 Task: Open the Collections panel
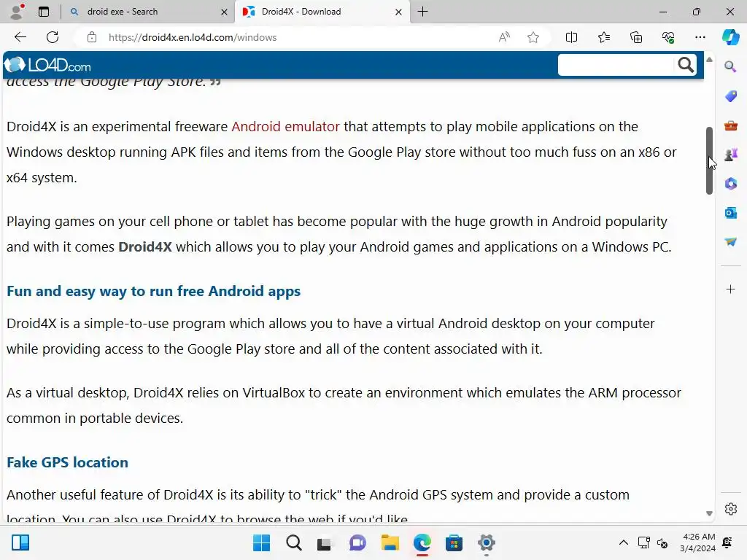point(636,37)
